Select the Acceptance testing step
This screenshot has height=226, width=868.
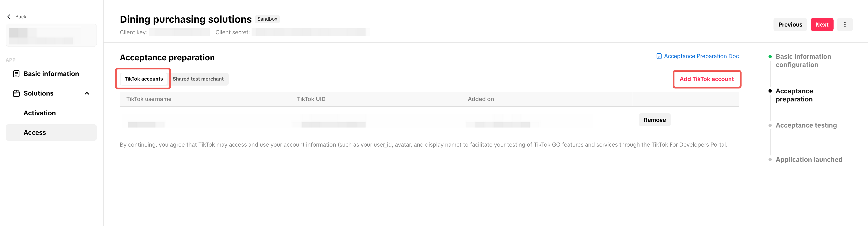click(806, 125)
